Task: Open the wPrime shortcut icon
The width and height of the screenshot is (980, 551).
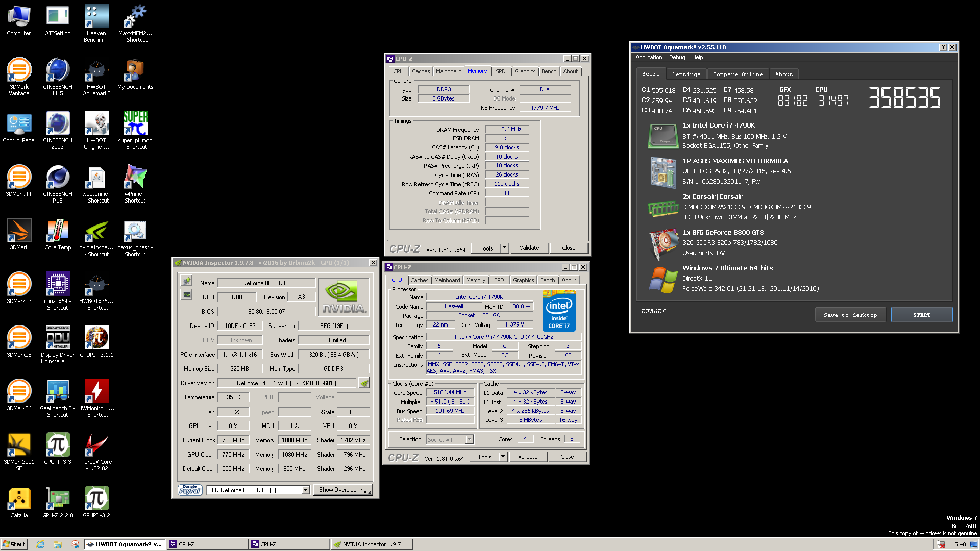Action: (x=135, y=184)
